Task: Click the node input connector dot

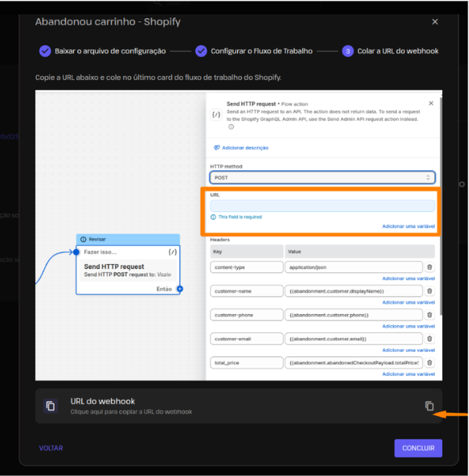Action: tap(76, 252)
